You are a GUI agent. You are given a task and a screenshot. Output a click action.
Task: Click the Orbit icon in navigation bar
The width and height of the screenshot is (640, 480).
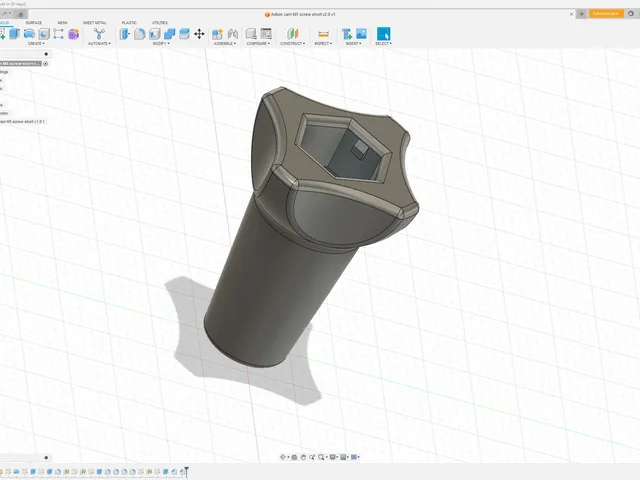(282, 457)
